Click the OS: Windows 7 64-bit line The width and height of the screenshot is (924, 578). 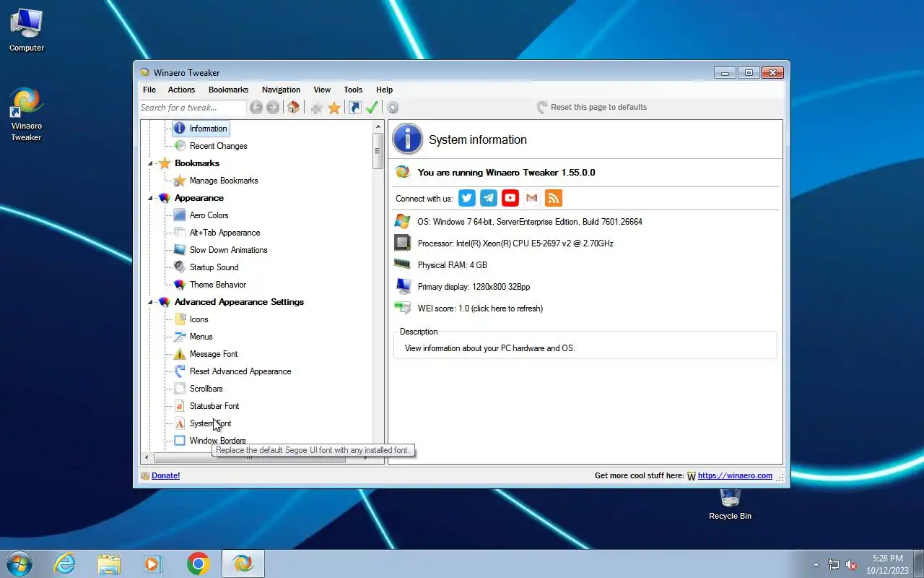click(x=530, y=222)
